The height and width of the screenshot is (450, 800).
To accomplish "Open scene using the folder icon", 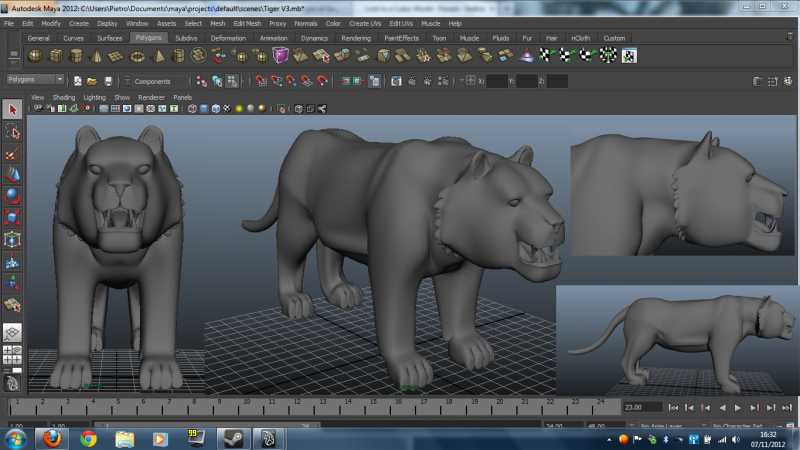I will [92, 80].
